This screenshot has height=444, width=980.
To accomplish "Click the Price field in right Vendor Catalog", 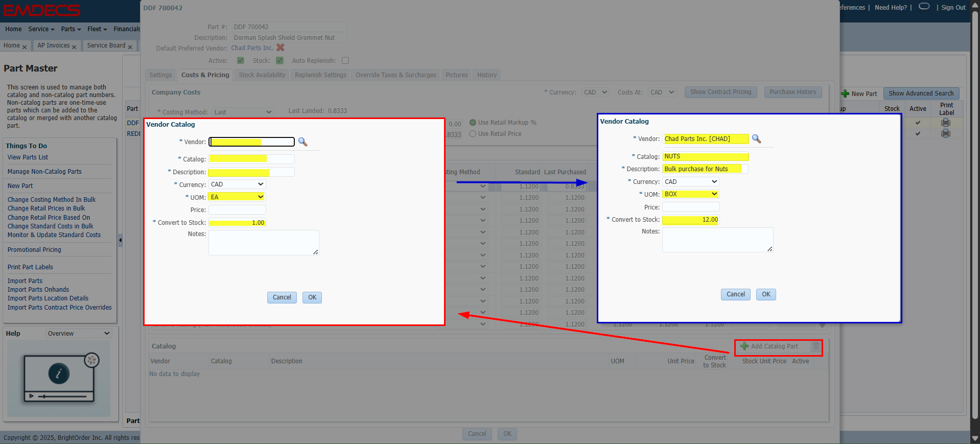I will click(x=691, y=207).
